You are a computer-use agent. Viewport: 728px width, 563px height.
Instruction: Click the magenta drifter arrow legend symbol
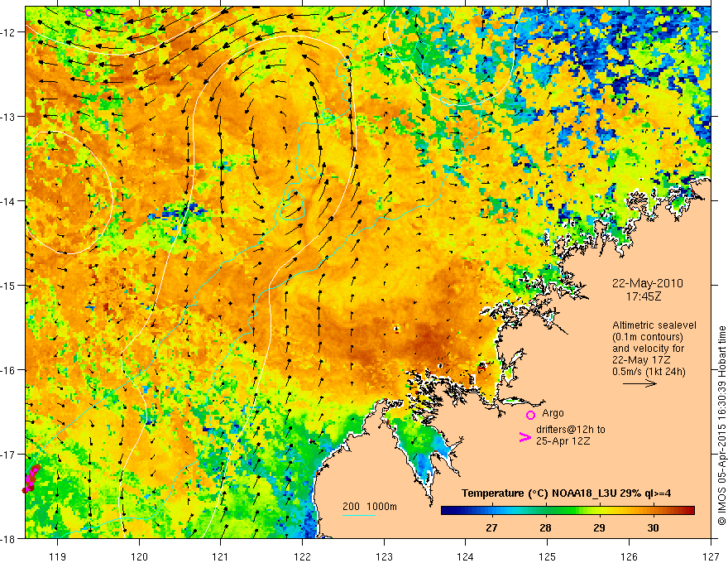click(x=525, y=436)
